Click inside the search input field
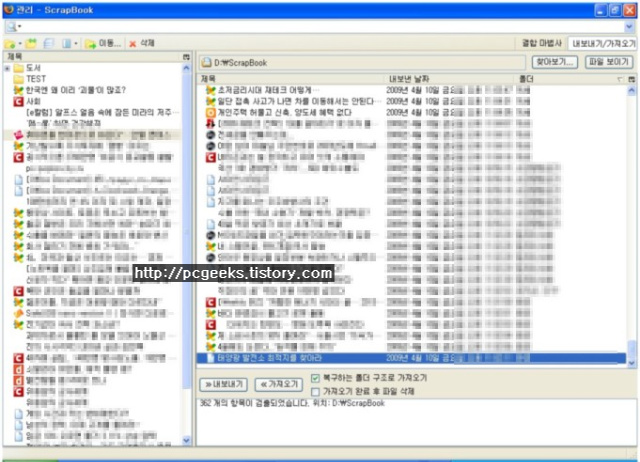 (322, 27)
